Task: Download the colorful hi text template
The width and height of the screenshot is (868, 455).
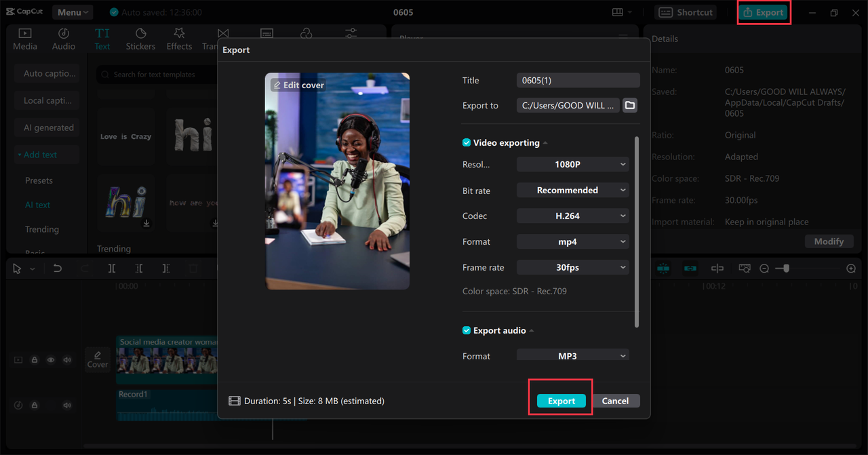Action: click(146, 223)
